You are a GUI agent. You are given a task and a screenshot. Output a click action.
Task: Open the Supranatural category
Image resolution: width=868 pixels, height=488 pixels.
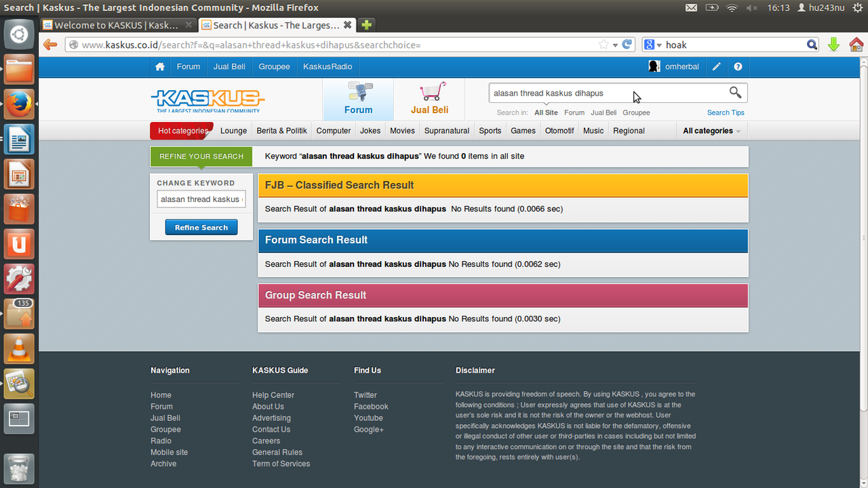click(447, 131)
